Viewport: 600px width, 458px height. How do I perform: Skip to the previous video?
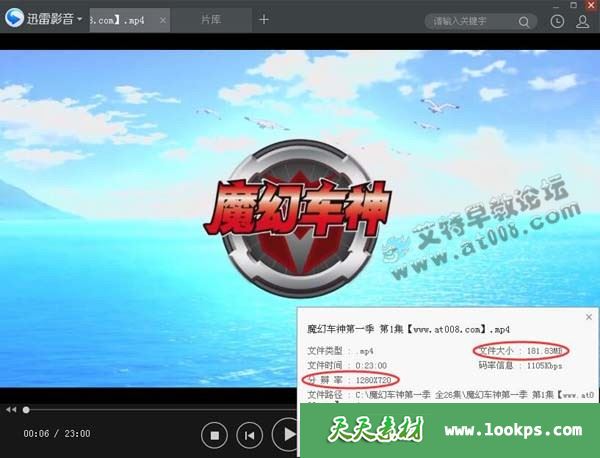(x=250, y=434)
